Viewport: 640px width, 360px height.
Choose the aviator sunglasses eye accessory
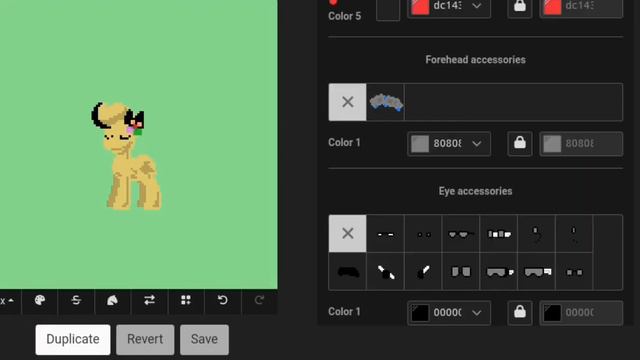461,234
